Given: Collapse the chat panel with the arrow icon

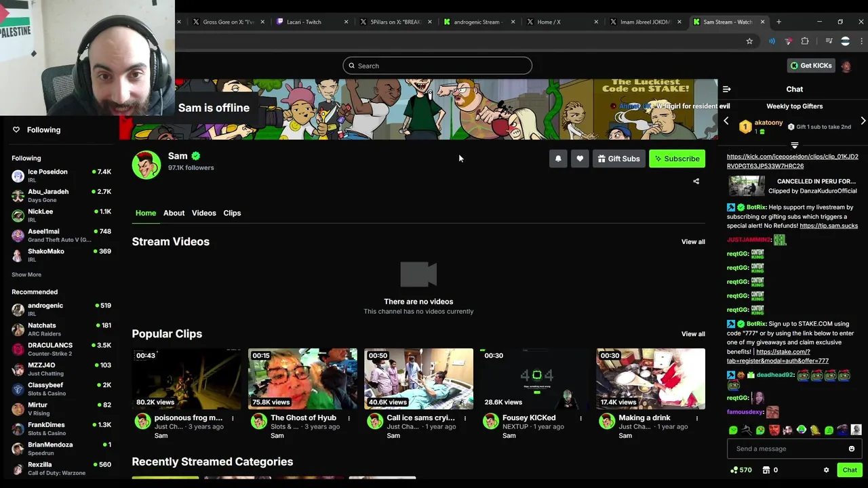Looking at the screenshot, I should (726, 89).
